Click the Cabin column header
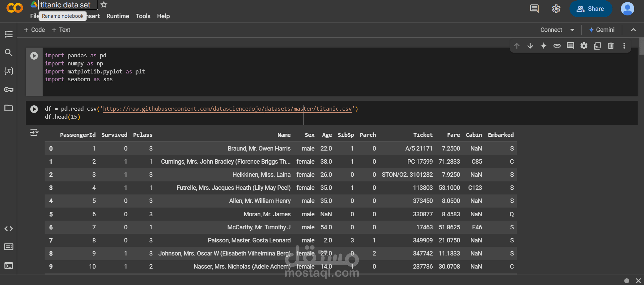 [x=474, y=135]
